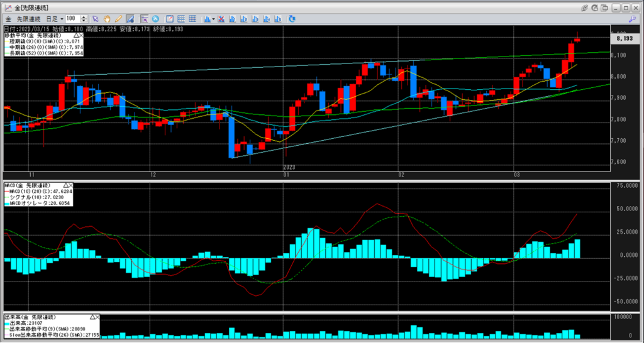
Task: Expand the chart type dropdown arrow
Action: click(x=213, y=19)
